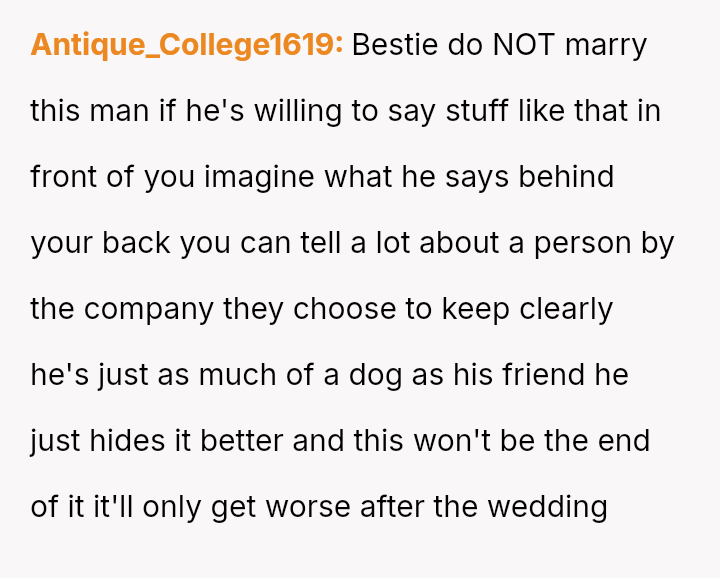Click the word "behind" in the comment
Screen dimensions: 720x578
(565, 177)
